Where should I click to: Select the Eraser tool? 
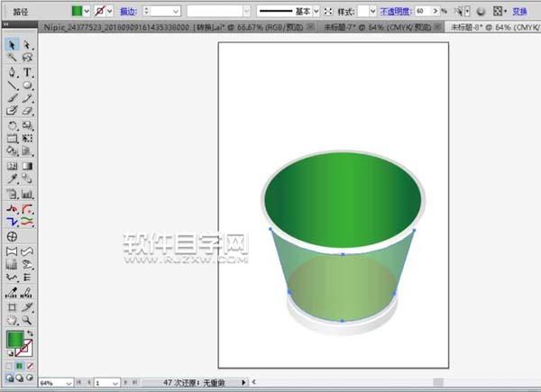coord(27,111)
